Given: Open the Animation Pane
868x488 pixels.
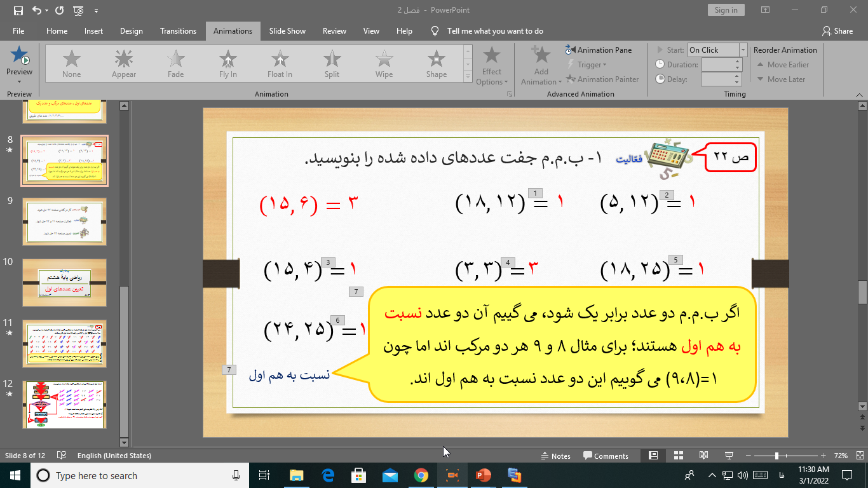Looking at the screenshot, I should coord(598,50).
